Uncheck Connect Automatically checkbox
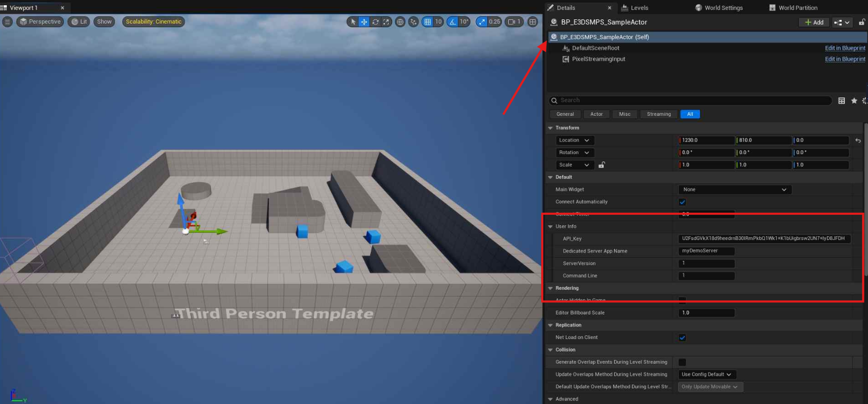 (682, 202)
